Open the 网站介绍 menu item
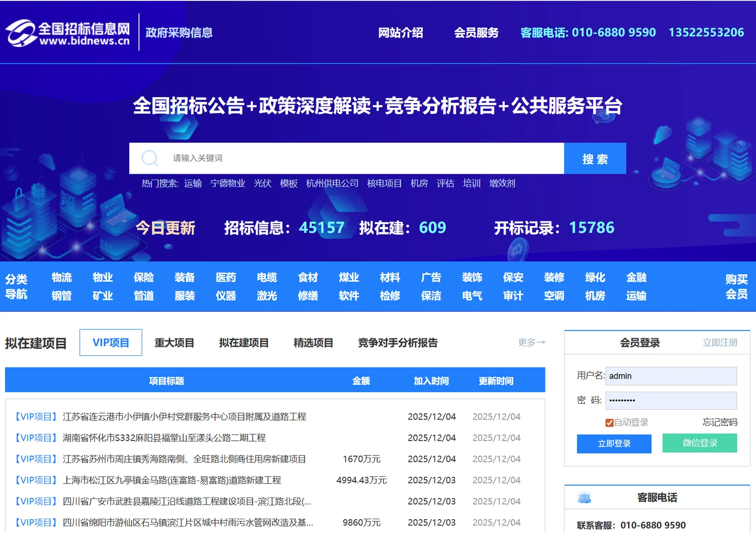 click(401, 33)
